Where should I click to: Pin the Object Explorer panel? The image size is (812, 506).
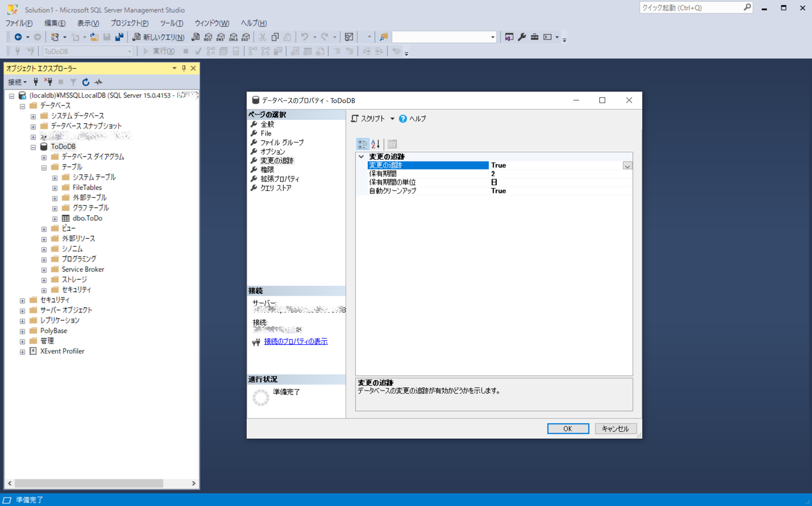[184, 68]
